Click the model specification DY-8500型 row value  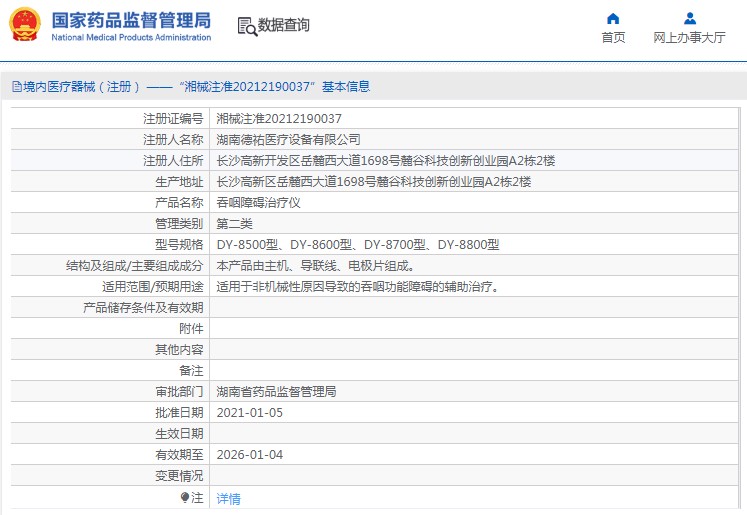(x=357, y=245)
